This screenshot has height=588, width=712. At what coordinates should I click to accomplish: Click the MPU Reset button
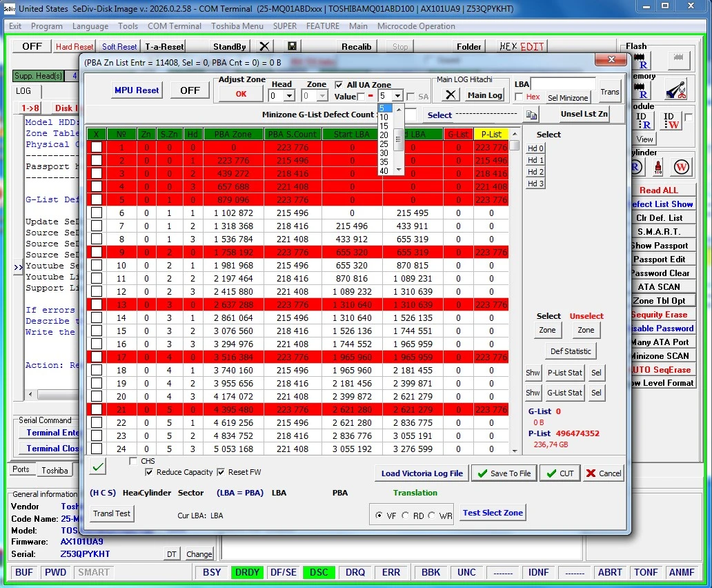click(x=137, y=90)
